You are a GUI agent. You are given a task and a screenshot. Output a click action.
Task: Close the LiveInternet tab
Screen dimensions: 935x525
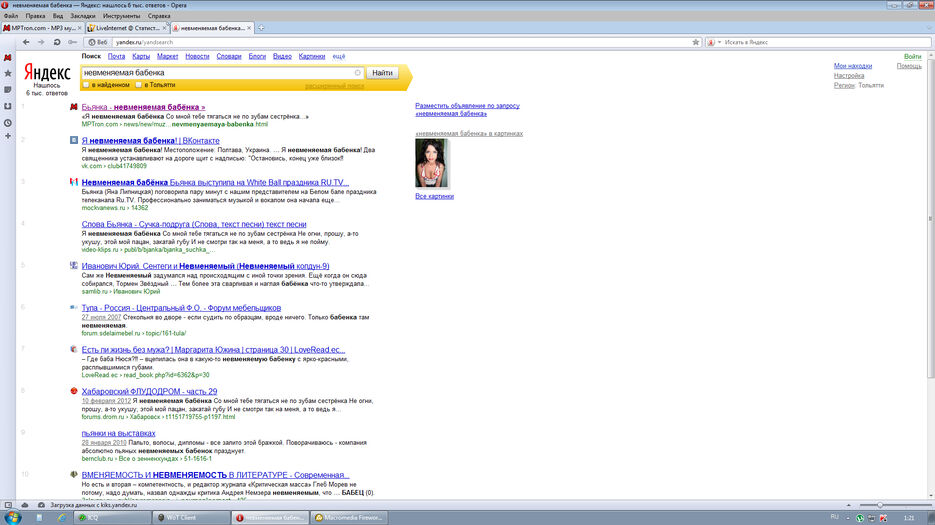[x=165, y=28]
